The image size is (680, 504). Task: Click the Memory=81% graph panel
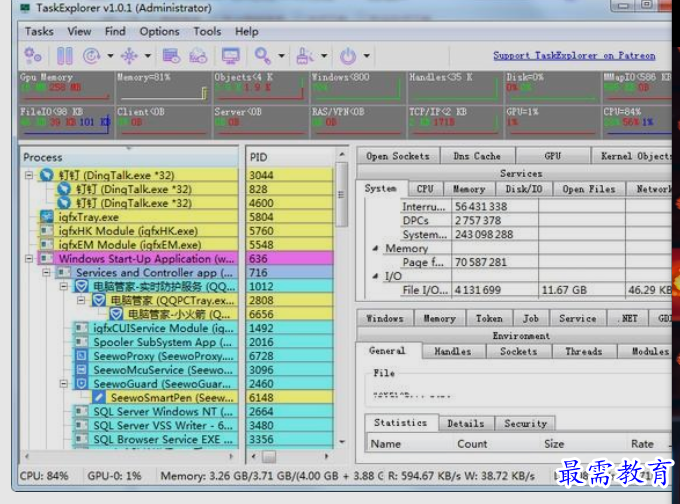163,87
